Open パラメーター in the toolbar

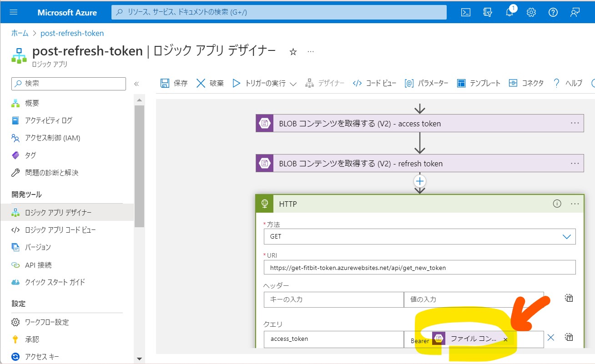point(427,83)
